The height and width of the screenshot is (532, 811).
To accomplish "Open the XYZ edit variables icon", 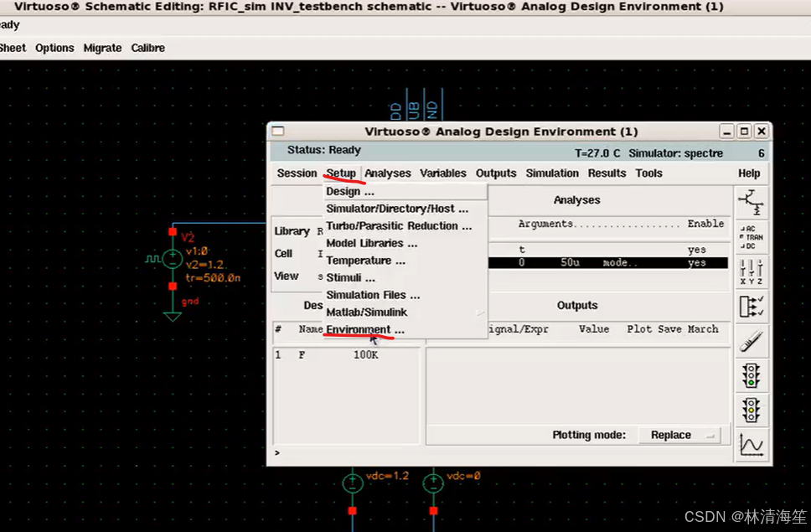I will pos(751,271).
